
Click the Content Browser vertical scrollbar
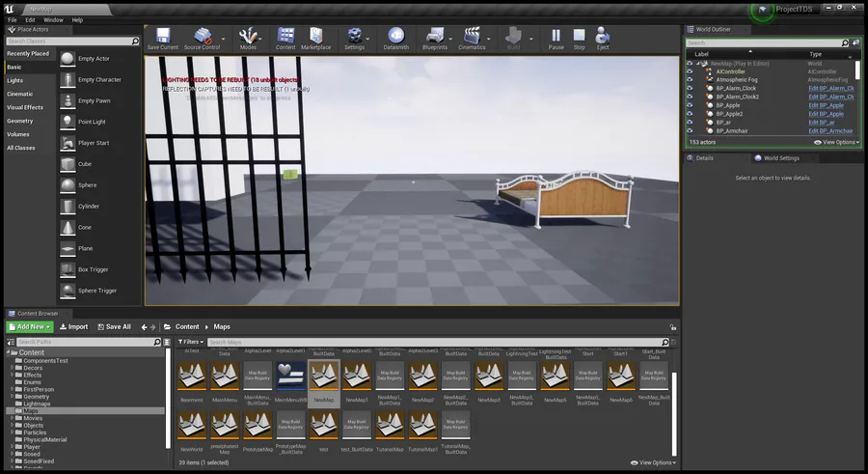point(674,413)
